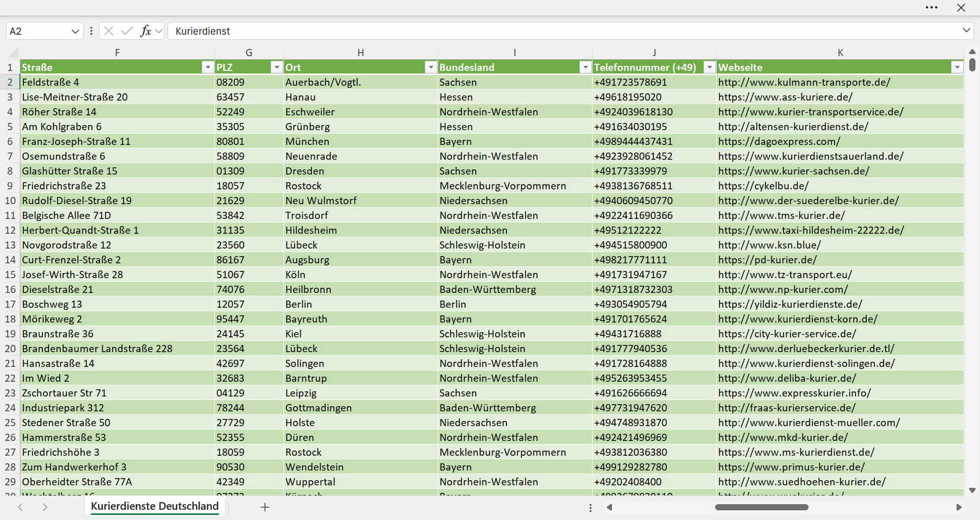The width and height of the screenshot is (980, 520).
Task: Open the Straße column filter dropdown
Action: click(x=207, y=67)
